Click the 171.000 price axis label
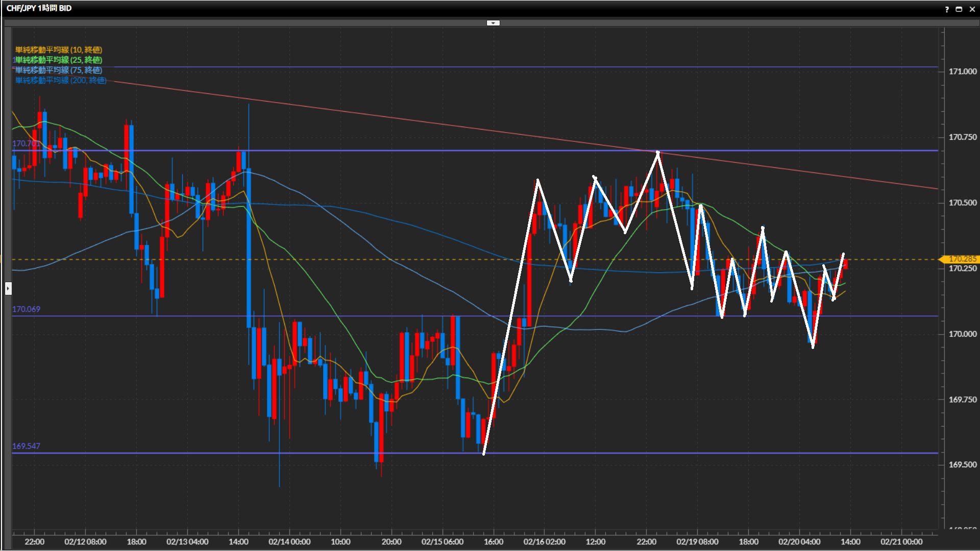 [x=962, y=71]
